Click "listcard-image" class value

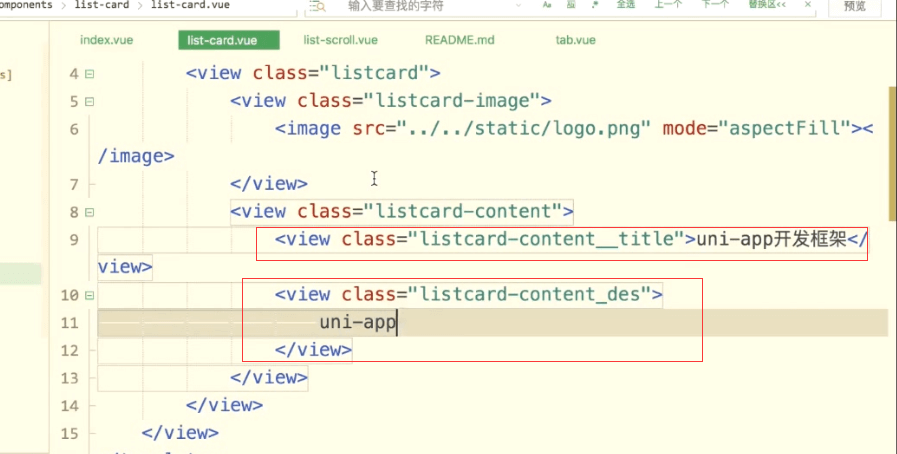[452, 101]
